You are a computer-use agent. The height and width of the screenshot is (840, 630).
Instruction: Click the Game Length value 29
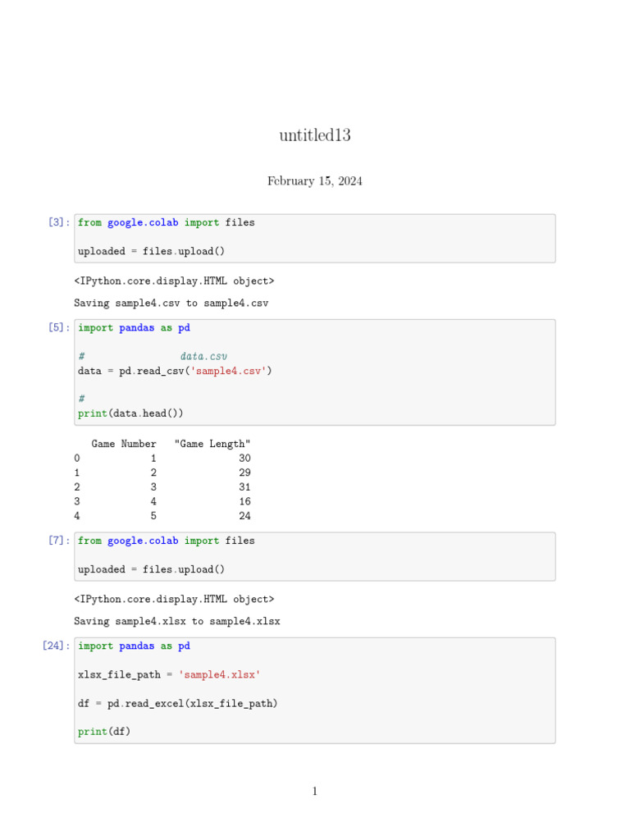pyautogui.click(x=244, y=472)
